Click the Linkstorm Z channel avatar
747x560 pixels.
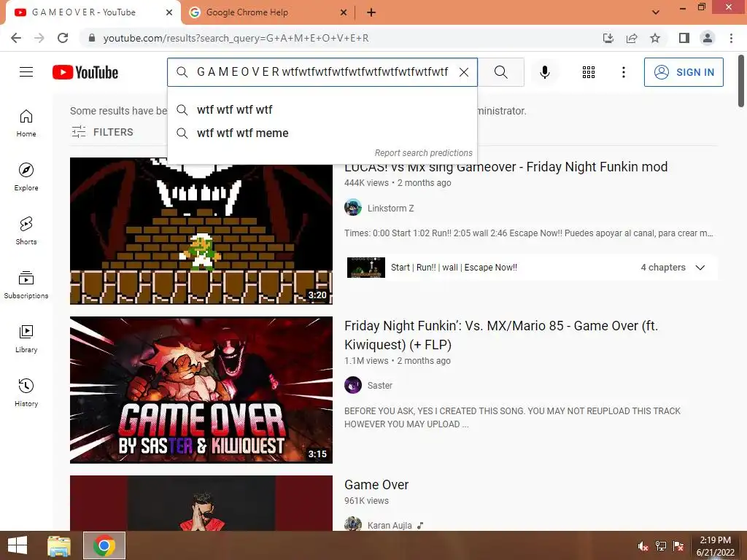[353, 208]
